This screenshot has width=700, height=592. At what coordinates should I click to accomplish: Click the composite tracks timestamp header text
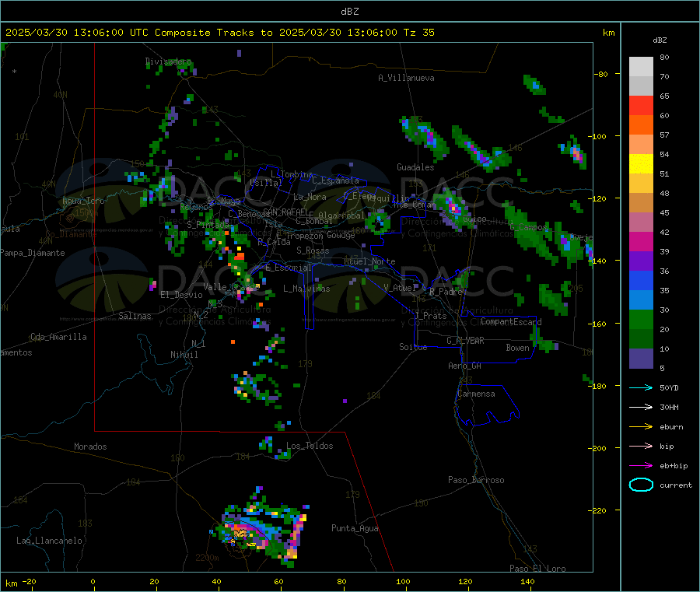(x=219, y=32)
